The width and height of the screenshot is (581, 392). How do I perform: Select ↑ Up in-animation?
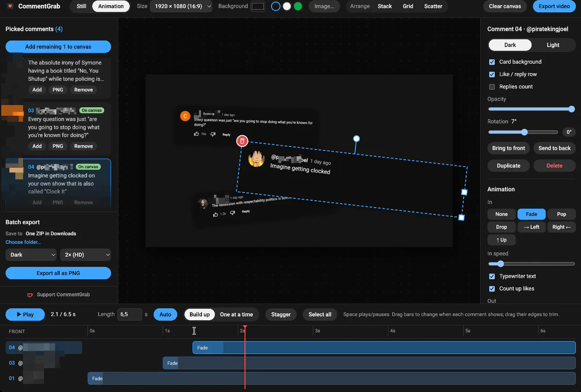click(x=502, y=240)
